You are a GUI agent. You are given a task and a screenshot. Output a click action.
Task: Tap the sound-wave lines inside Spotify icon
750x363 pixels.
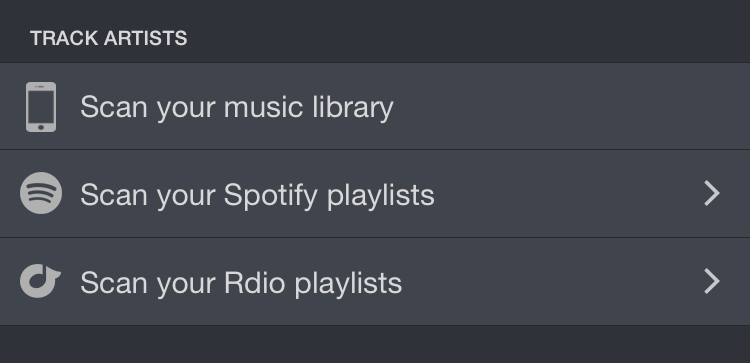point(41,193)
